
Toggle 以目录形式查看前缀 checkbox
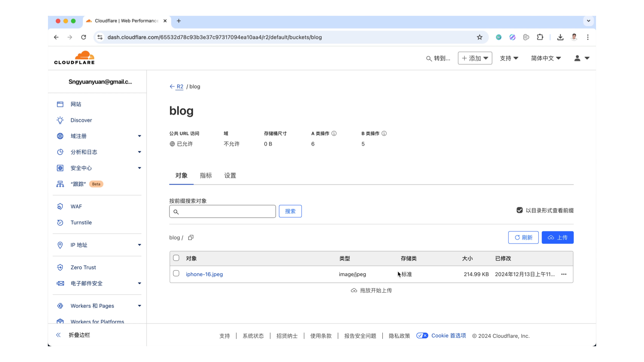tap(520, 210)
